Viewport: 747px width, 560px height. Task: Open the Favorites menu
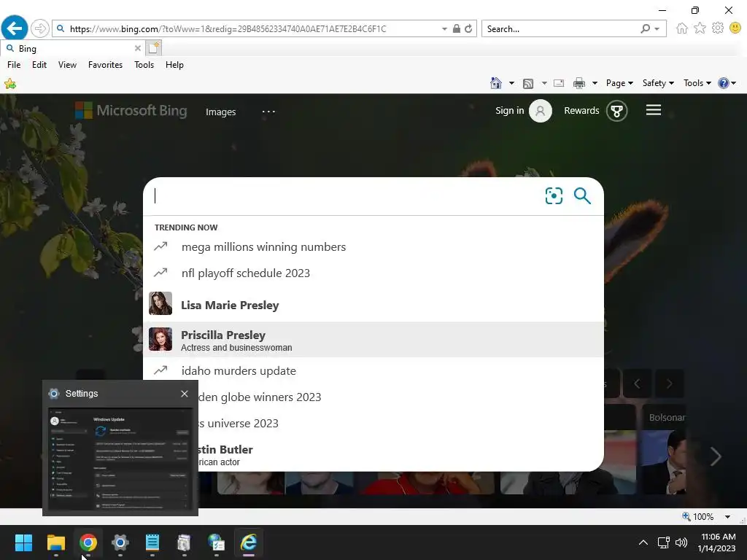(105, 65)
